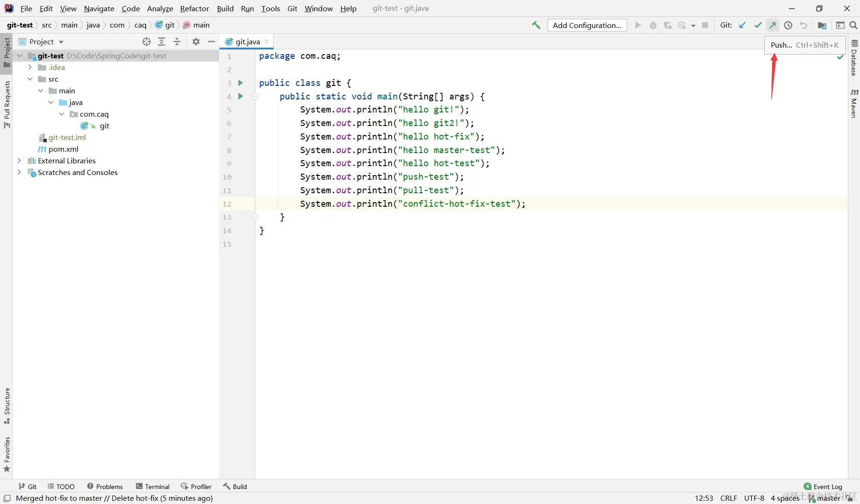This screenshot has height=504, width=860.
Task: Click the Run button in the toolbar
Action: point(638,25)
